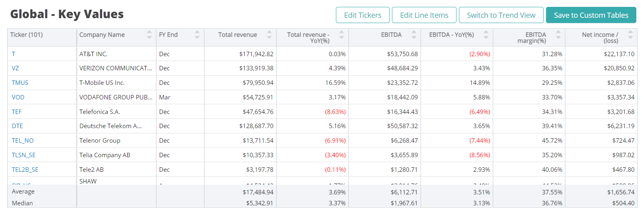The image size is (644, 215).
Task: Sort by Total revenue YoY(%) arrows
Action: [x=342, y=35]
